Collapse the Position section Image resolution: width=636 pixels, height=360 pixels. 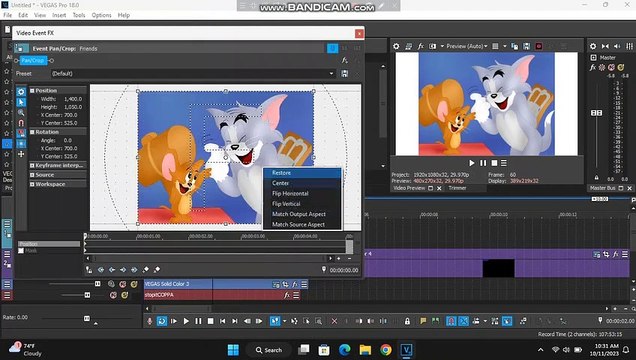click(x=32, y=90)
